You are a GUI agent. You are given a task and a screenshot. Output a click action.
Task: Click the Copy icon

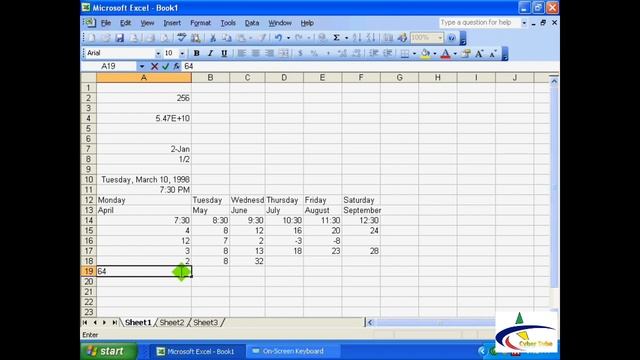[x=227, y=38]
